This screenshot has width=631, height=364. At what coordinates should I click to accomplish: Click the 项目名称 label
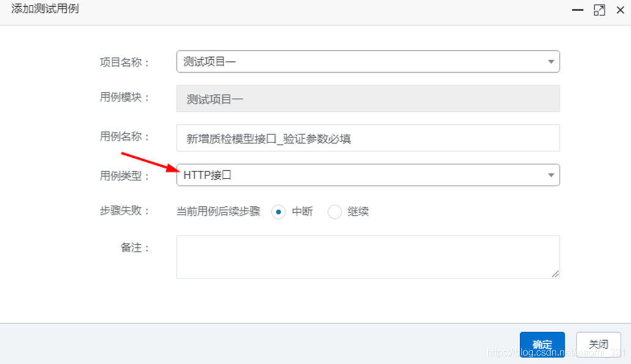coord(124,62)
